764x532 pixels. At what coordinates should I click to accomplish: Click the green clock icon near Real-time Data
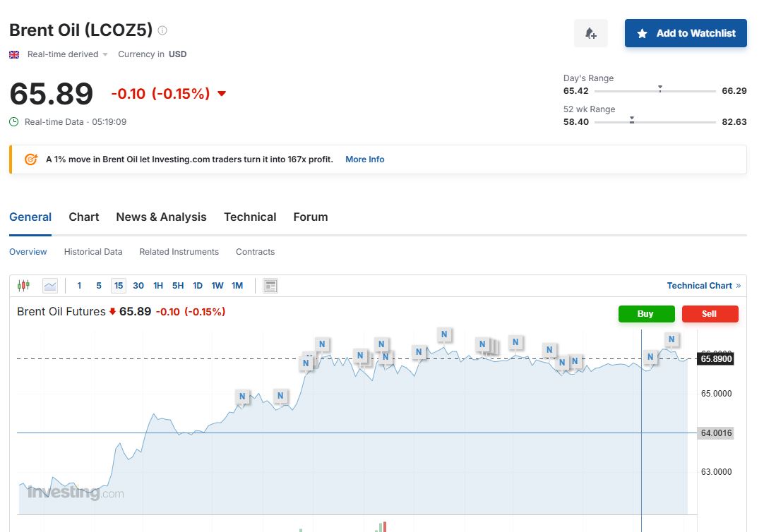tap(14, 122)
